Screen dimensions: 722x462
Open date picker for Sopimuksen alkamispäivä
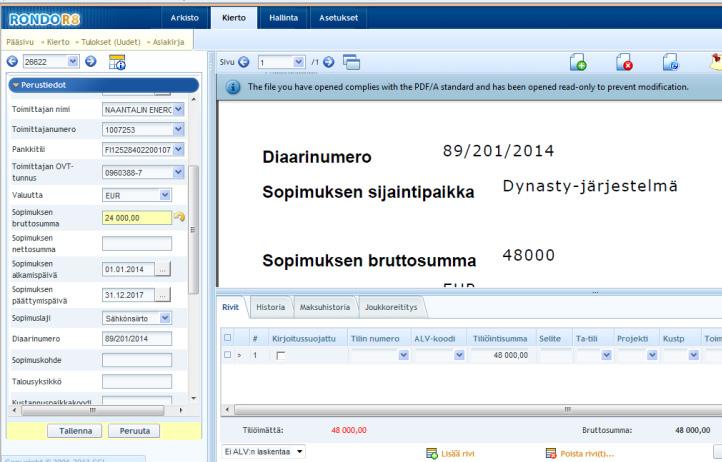pos(162,269)
